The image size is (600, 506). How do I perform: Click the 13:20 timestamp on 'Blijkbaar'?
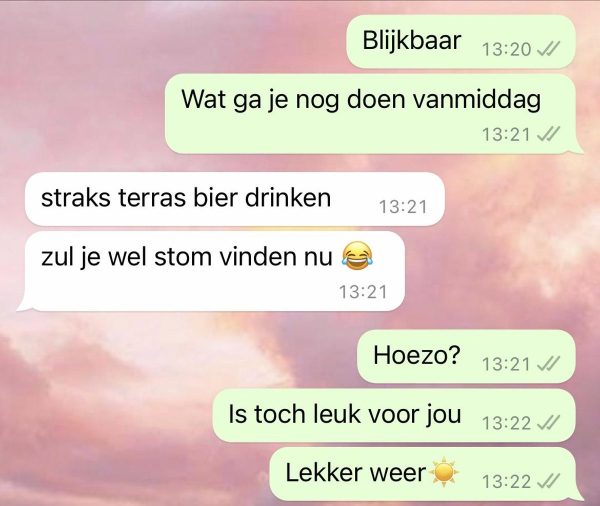tap(506, 49)
